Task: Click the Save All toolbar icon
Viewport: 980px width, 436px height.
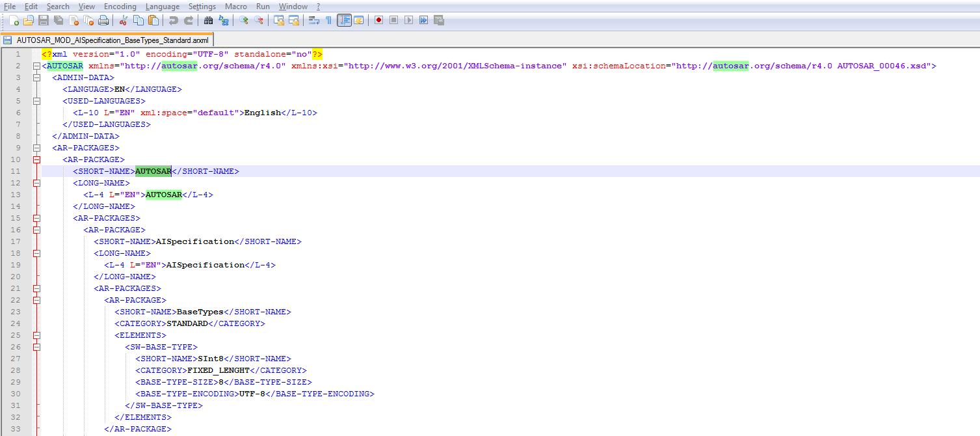Action: (x=58, y=20)
